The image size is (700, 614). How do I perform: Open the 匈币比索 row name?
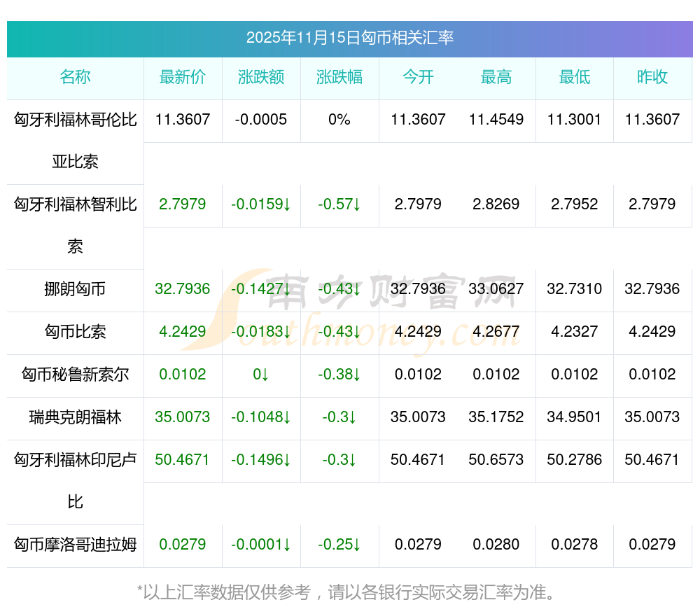click(75, 332)
